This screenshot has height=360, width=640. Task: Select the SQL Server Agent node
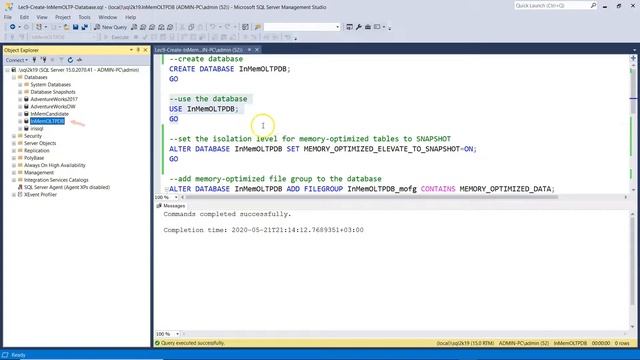67,187
